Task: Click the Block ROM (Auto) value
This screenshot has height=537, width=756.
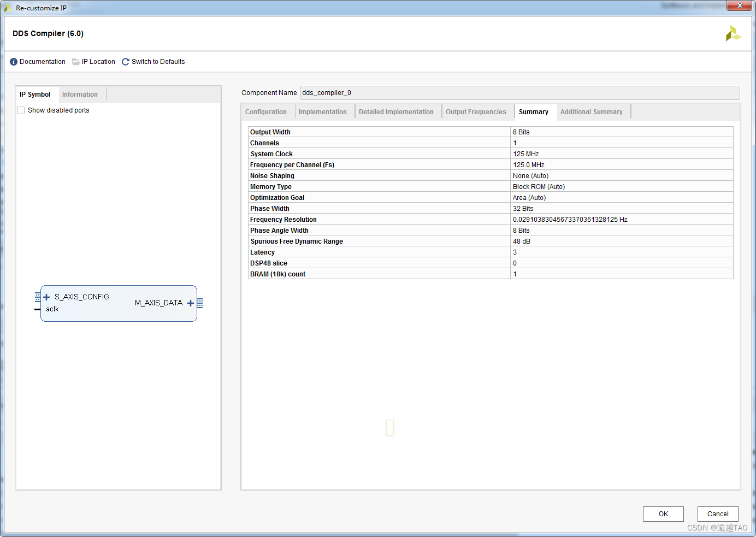Action: (539, 187)
